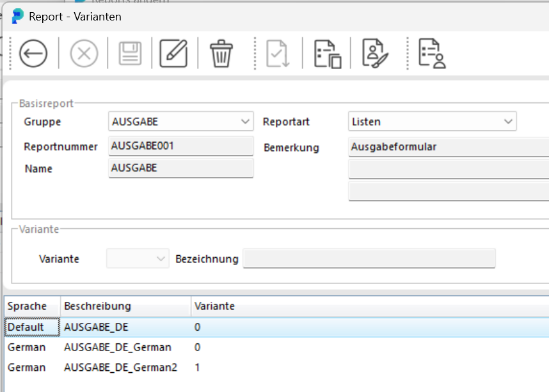The image size is (549, 392).
Task: Click the Bemerkung field with Ausgabeformular
Action: point(449,147)
